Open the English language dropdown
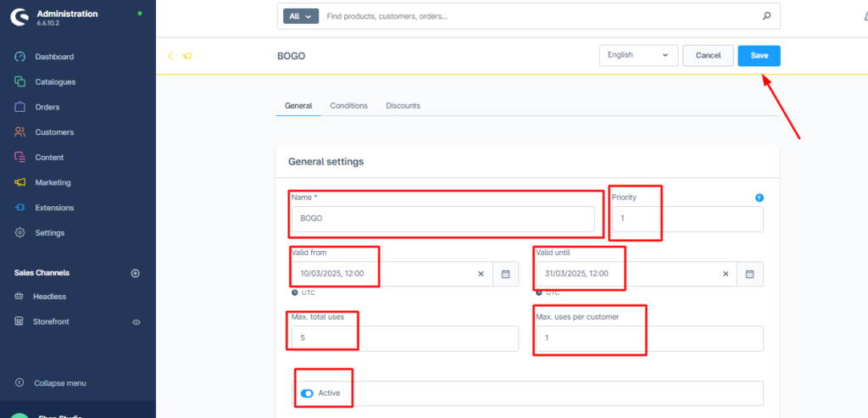This screenshot has height=418, width=868. tap(638, 55)
